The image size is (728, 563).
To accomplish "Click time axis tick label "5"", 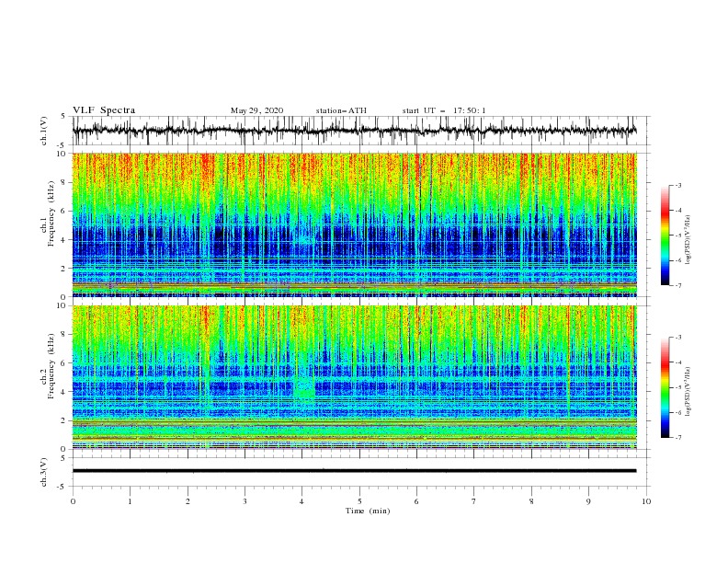I will pyautogui.click(x=359, y=501).
